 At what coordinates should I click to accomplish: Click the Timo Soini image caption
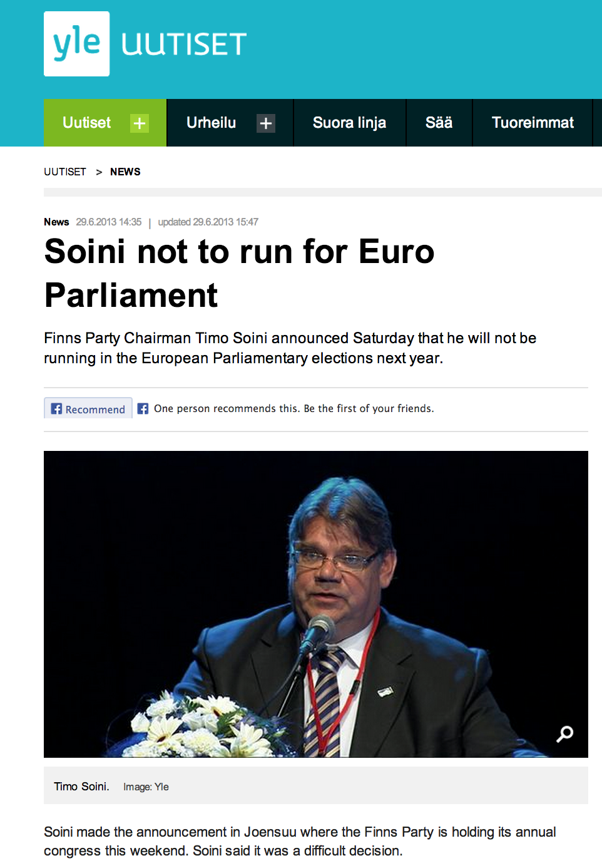point(81,787)
